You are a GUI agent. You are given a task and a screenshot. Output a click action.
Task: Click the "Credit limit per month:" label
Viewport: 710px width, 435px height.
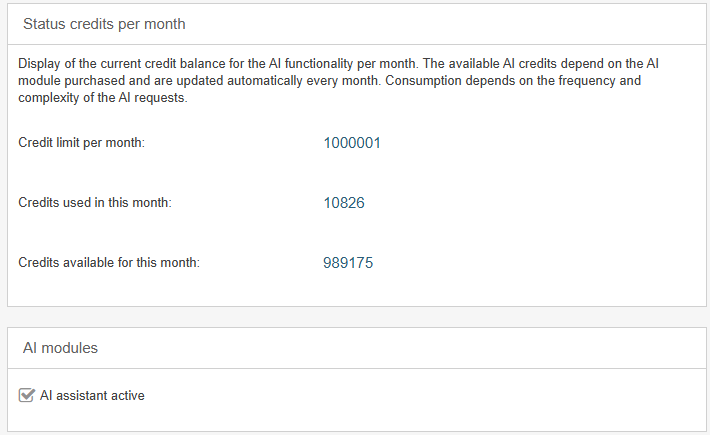tap(82, 143)
